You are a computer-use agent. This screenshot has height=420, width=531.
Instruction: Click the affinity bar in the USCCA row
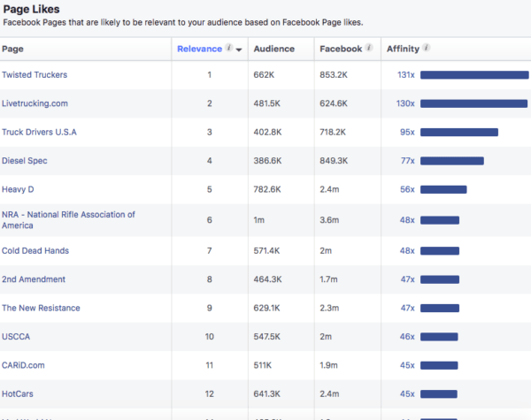pos(439,337)
